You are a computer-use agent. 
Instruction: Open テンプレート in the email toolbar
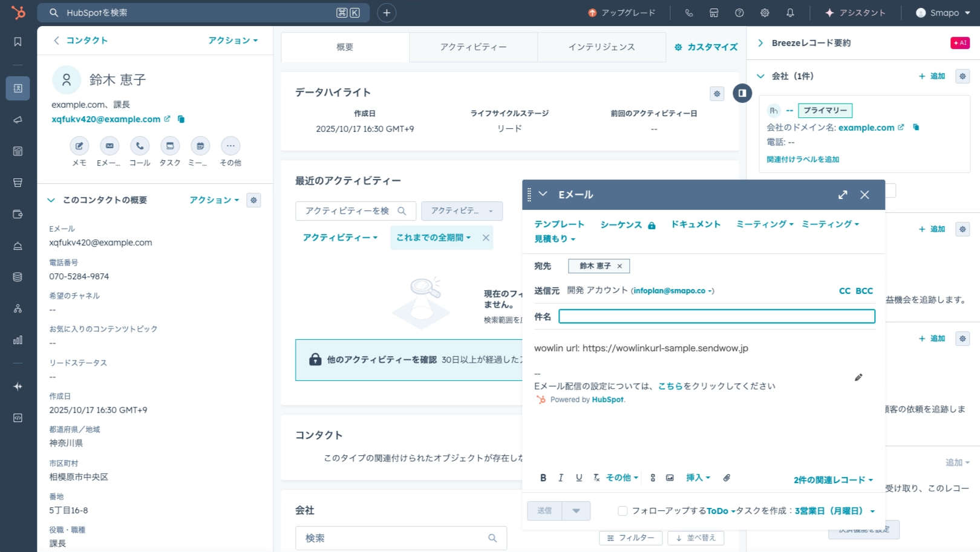(x=559, y=224)
